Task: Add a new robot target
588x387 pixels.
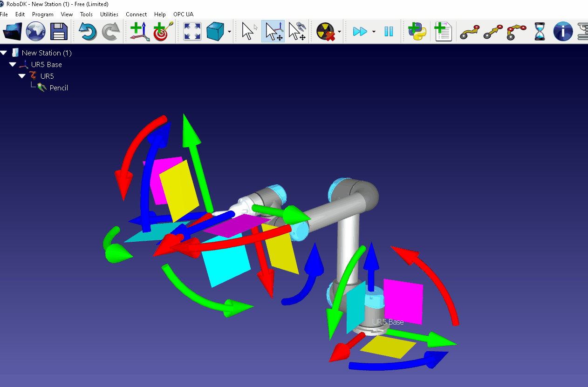Action: (163, 32)
